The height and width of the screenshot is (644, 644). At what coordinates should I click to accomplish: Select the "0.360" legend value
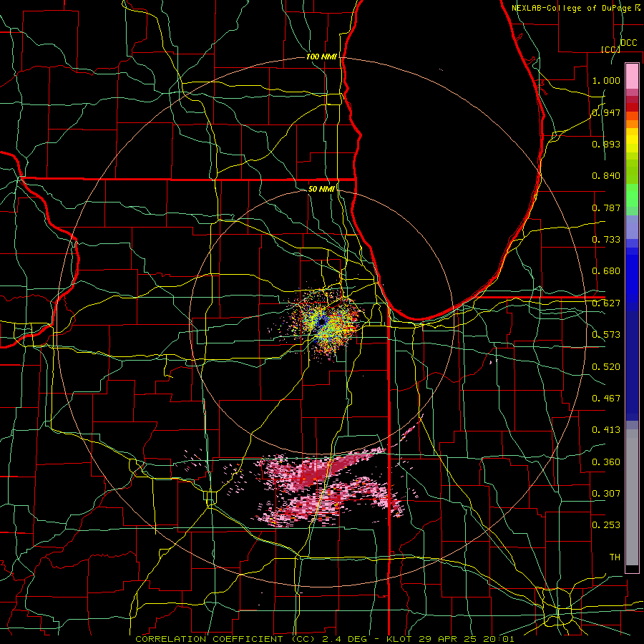point(606,462)
